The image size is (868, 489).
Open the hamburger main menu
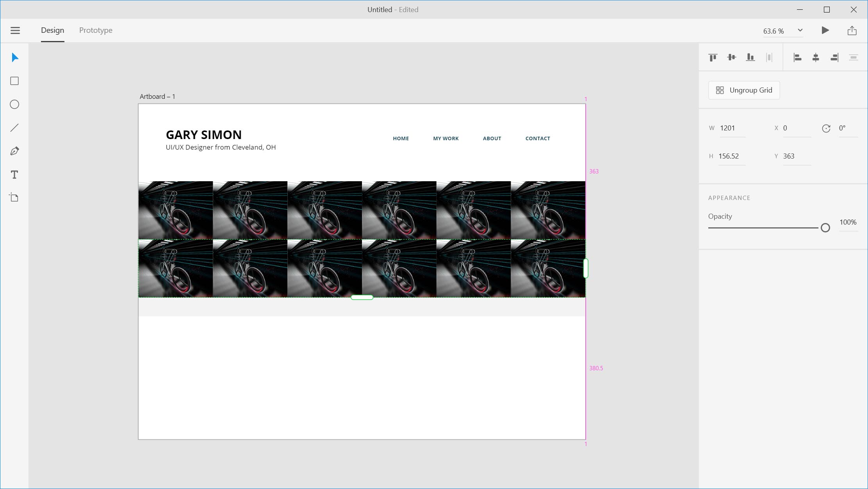coord(15,30)
